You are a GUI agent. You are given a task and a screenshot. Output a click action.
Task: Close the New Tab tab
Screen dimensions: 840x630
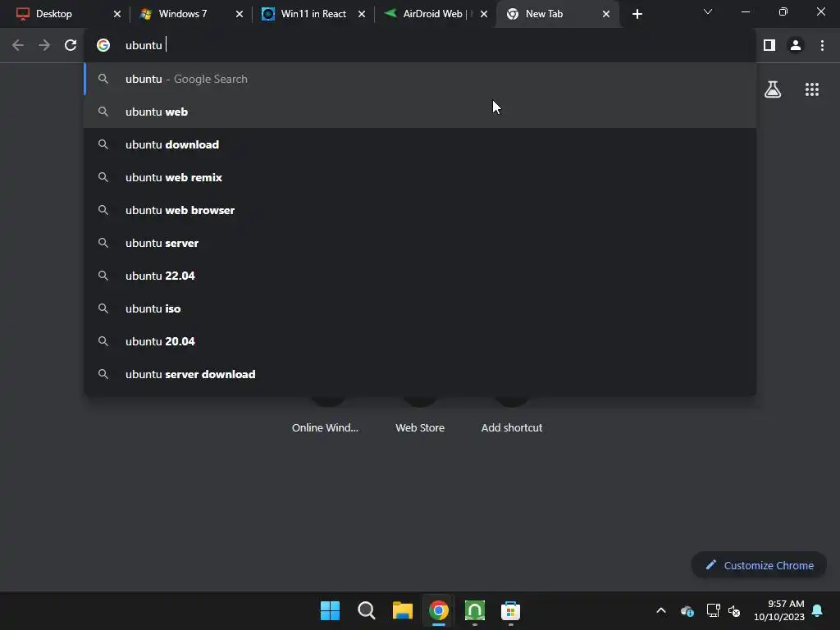(x=606, y=14)
